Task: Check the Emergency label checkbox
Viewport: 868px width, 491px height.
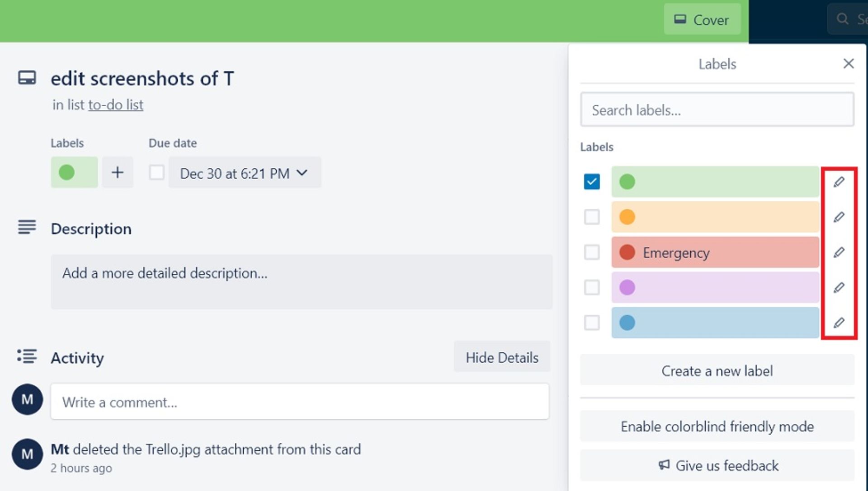Action: [592, 253]
